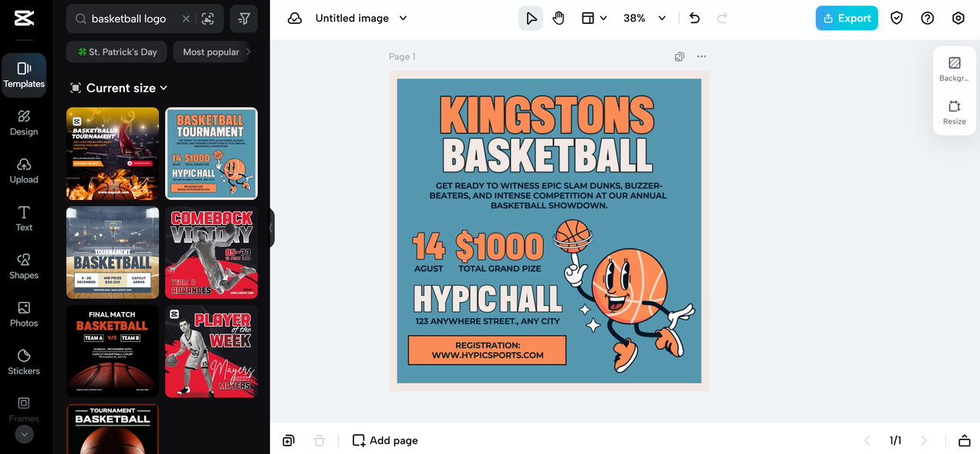Clear the search text with X icon
Viewport: 980px width, 454px height.
click(186, 19)
